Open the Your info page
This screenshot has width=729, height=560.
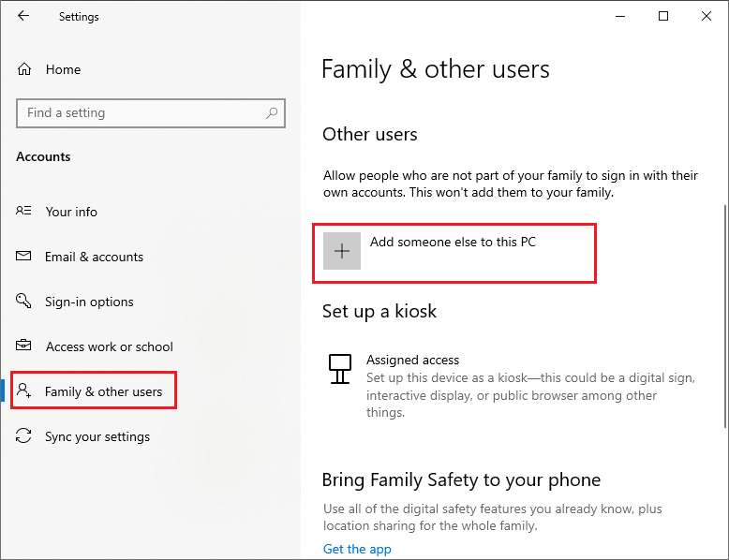pyautogui.click(x=71, y=212)
